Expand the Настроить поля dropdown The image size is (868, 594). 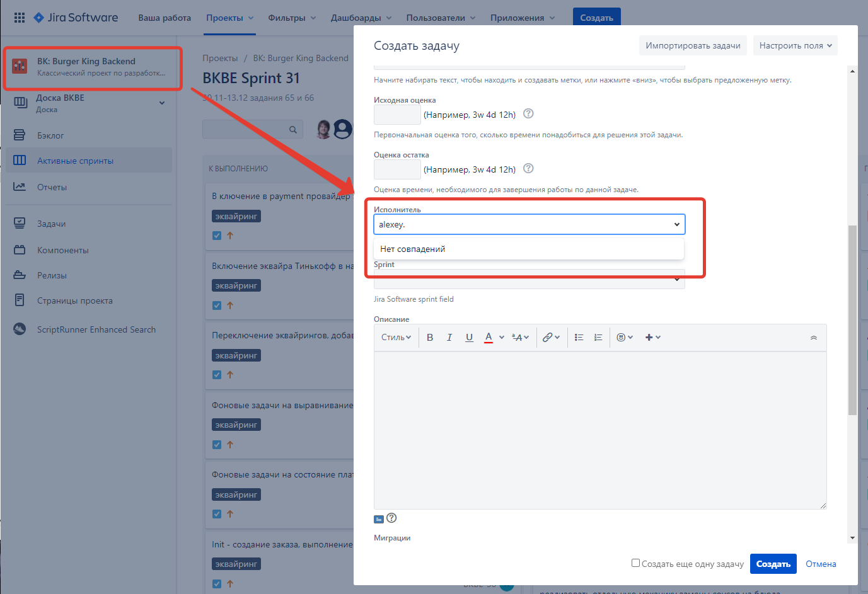[x=795, y=45]
